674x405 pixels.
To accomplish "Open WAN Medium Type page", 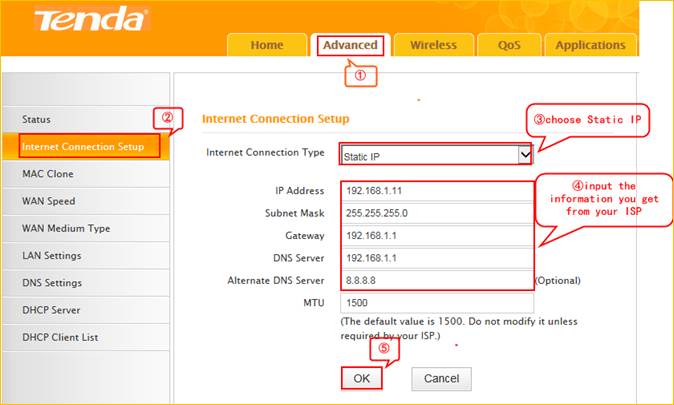I will pos(66,228).
